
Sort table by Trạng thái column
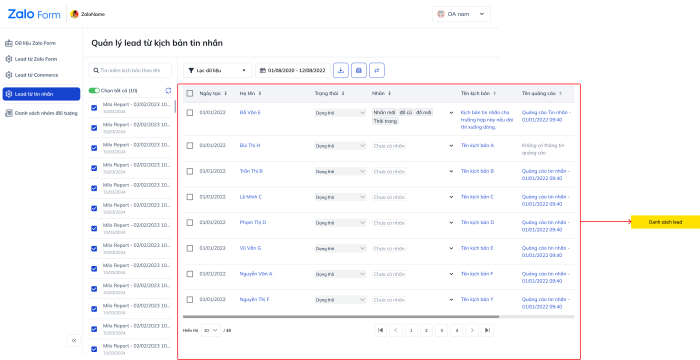pos(343,93)
